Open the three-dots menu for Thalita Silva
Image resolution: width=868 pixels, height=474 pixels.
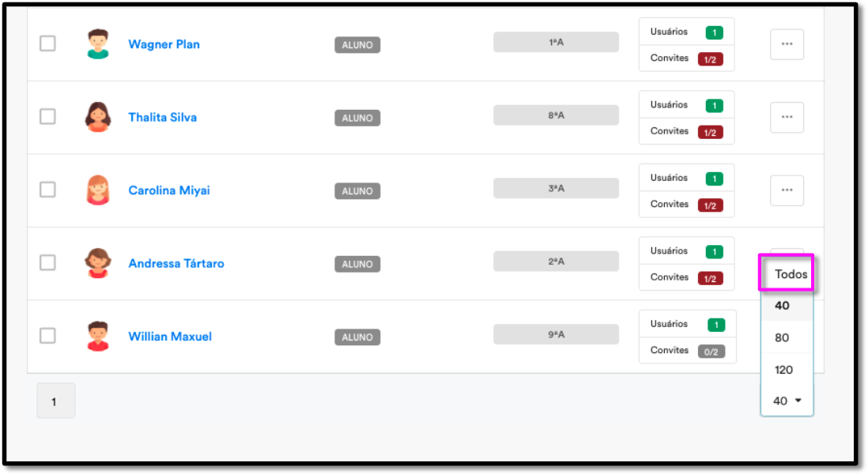click(787, 117)
